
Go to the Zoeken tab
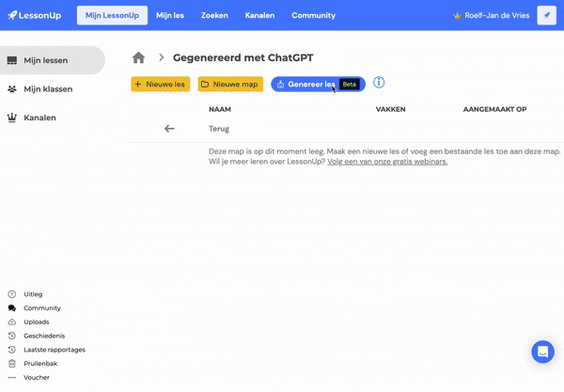(x=214, y=15)
